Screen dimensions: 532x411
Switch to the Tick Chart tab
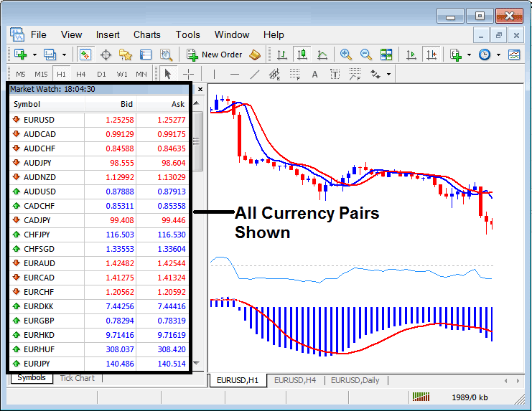point(77,378)
